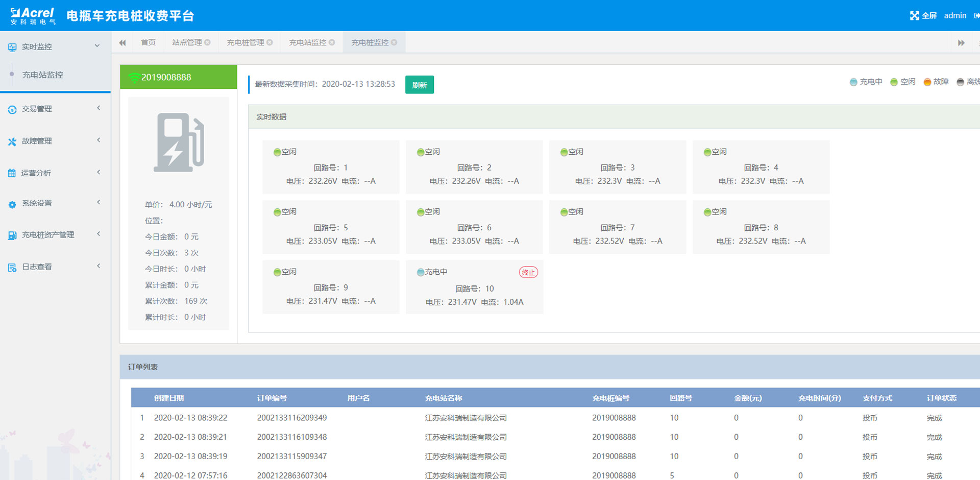Click the orange 故障 legend dot
This screenshot has width=980, height=480.
927,82
